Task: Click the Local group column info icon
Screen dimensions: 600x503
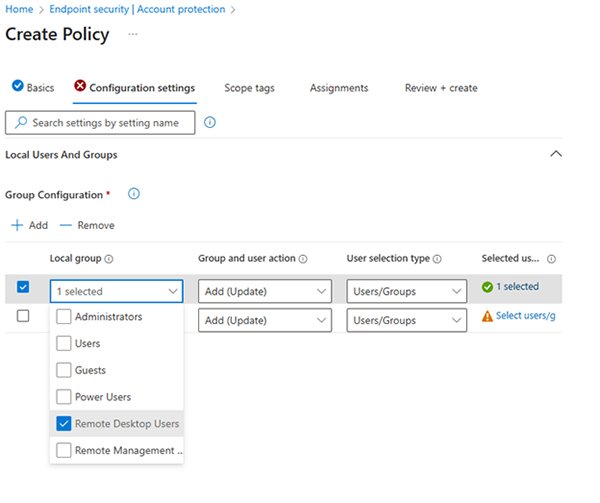Action: tap(109, 259)
